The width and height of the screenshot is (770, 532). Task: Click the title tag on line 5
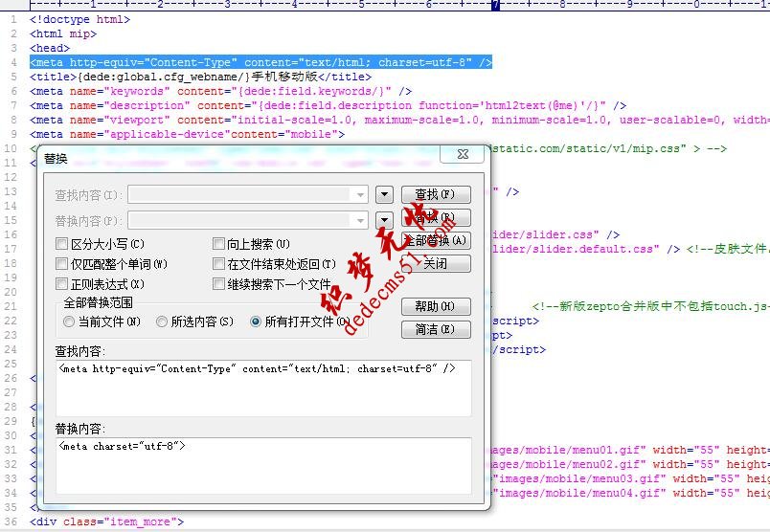200,77
